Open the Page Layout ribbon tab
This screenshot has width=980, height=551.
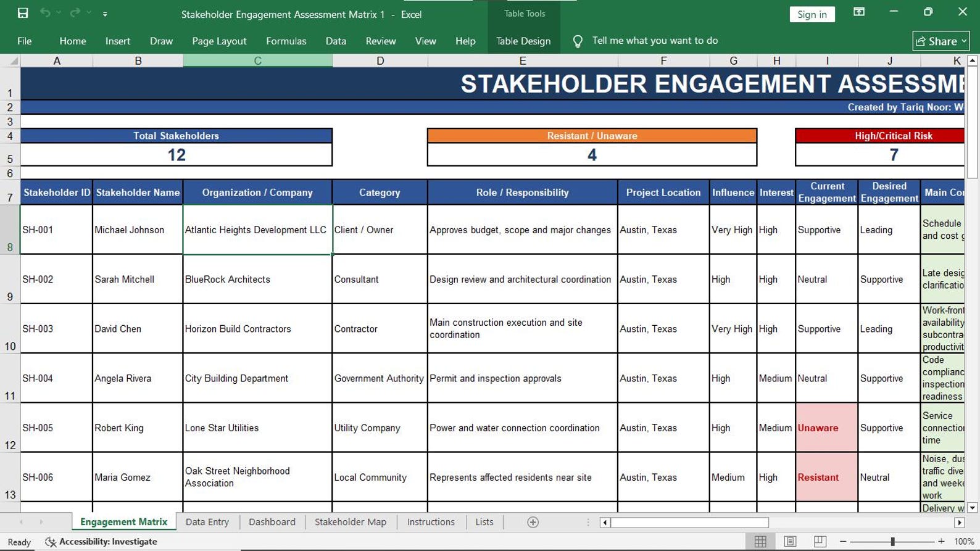point(219,41)
